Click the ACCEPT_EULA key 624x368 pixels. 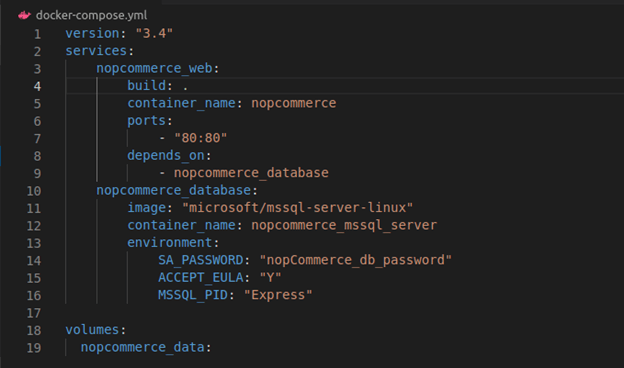point(201,277)
